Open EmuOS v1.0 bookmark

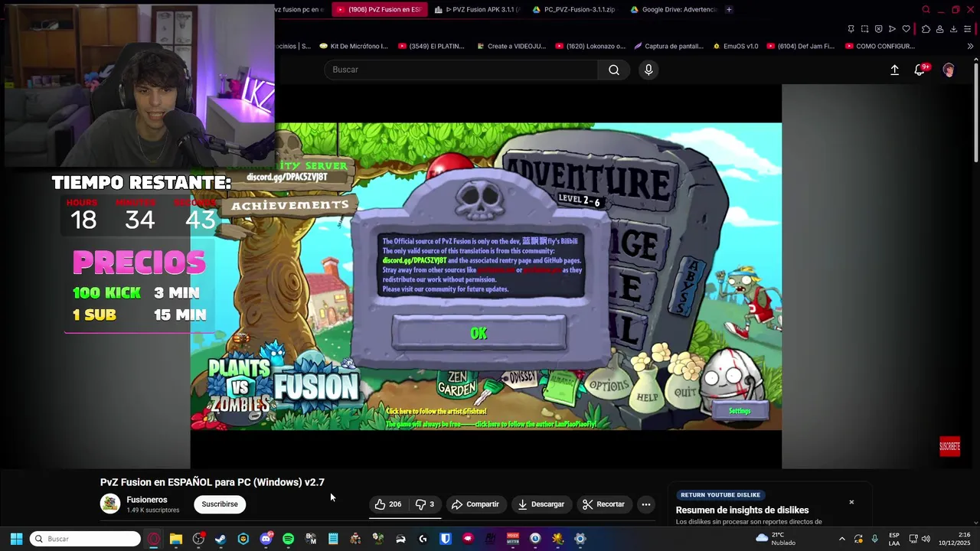pyautogui.click(x=735, y=46)
